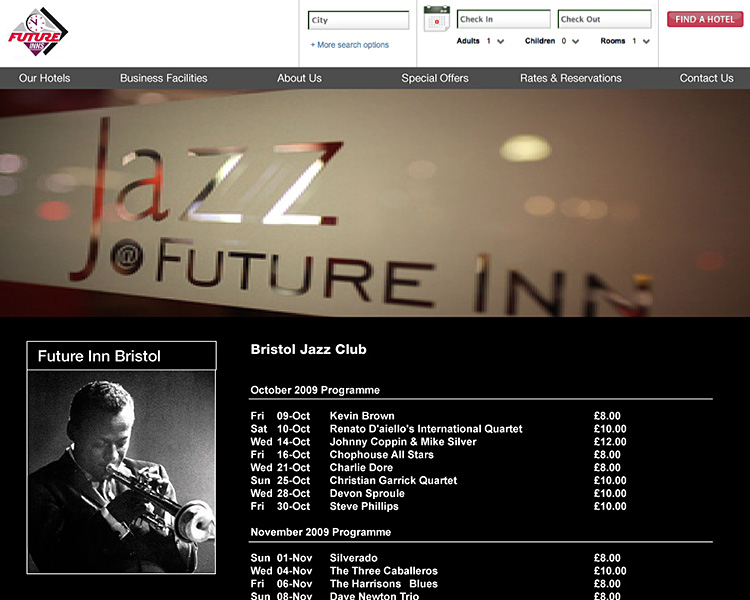Open the Our Hotels menu
The image size is (750, 600).
coord(44,78)
